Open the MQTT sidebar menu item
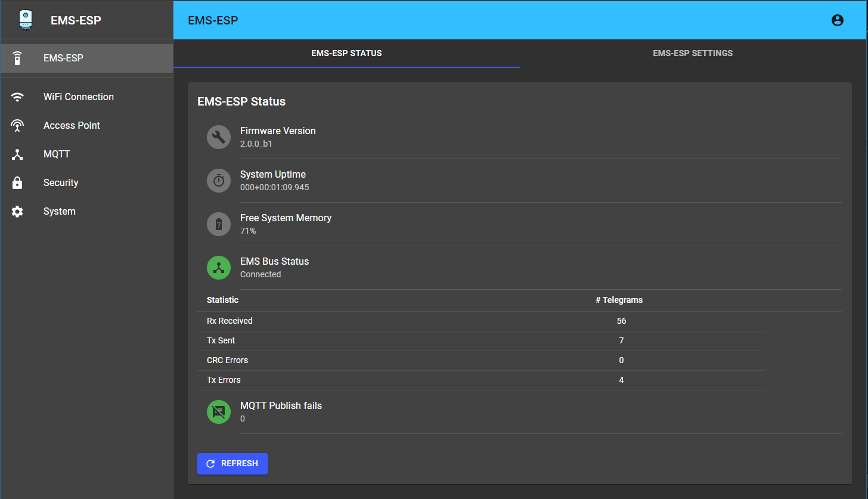This screenshot has width=868, height=499. coord(57,154)
